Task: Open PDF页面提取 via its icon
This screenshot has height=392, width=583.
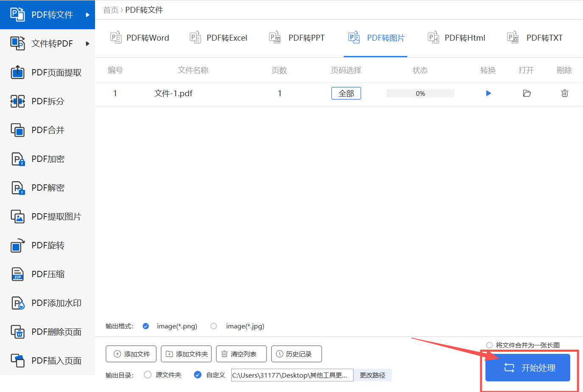Action: tap(17, 72)
